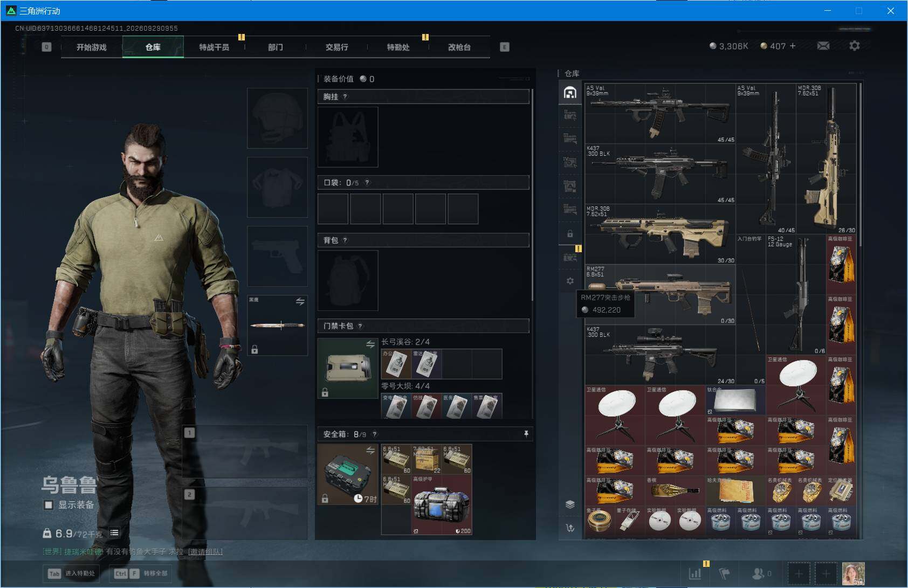The height and width of the screenshot is (588, 908).
Task: Click the swap icon on the knife slot
Action: (x=300, y=302)
